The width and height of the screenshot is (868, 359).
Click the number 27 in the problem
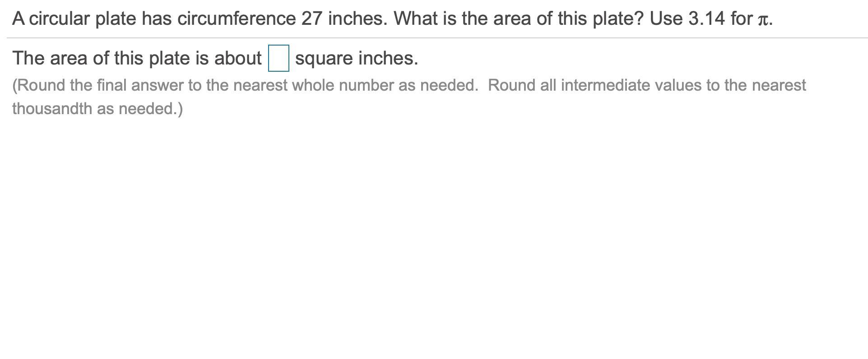312,18
